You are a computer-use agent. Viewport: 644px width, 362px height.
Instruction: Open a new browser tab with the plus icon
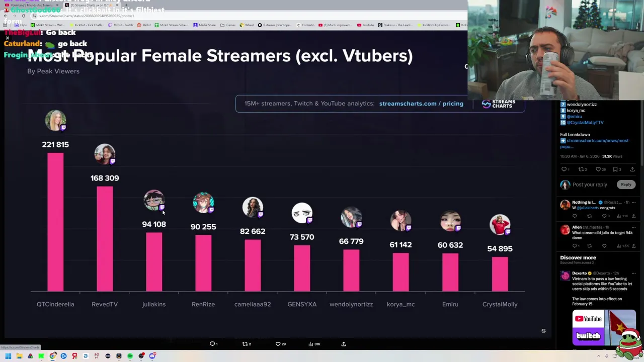click(x=126, y=5)
